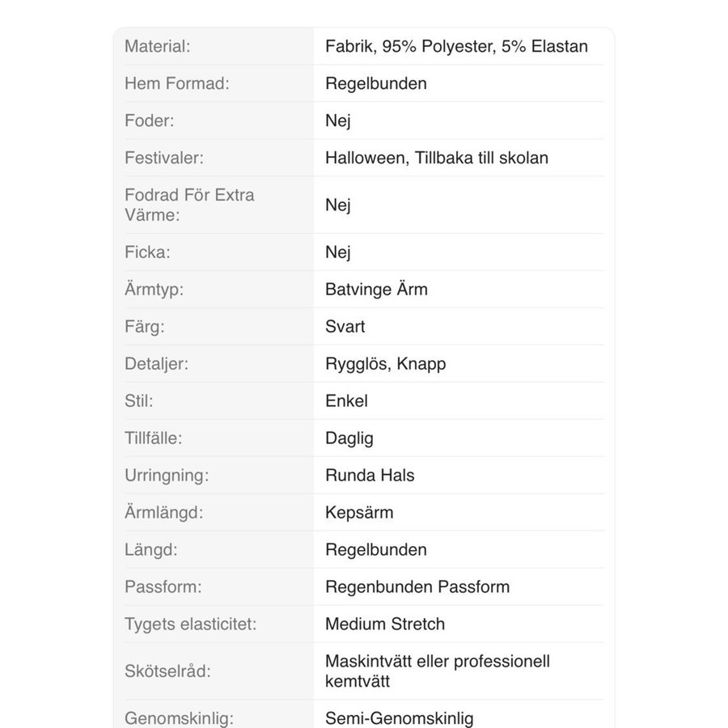Click 'Halloween, Tillbaka till skolan' value
Viewport: 728px width, 728px height.
click(x=437, y=158)
